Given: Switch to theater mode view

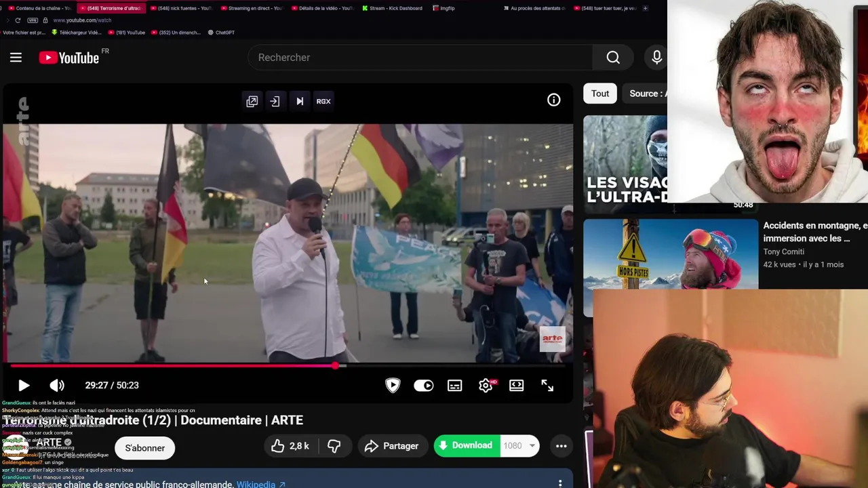Looking at the screenshot, I should click(517, 385).
